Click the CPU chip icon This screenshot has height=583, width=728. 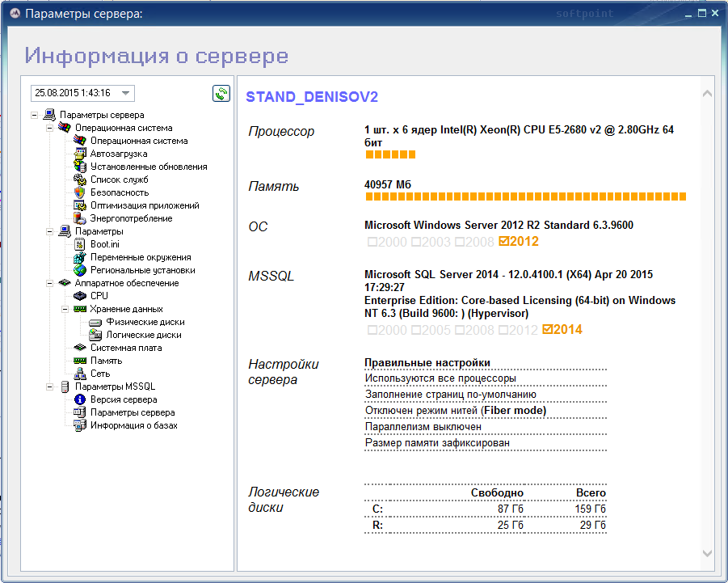pos(80,295)
